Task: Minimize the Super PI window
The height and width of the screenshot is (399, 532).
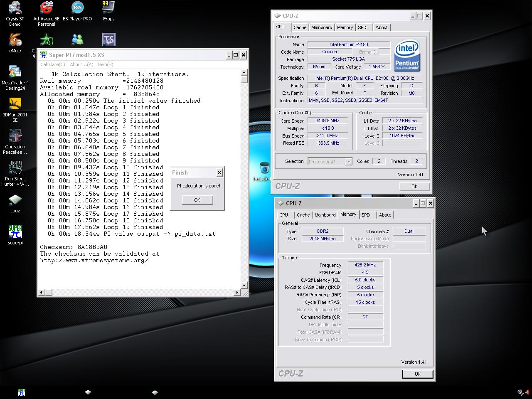Action: [229, 55]
